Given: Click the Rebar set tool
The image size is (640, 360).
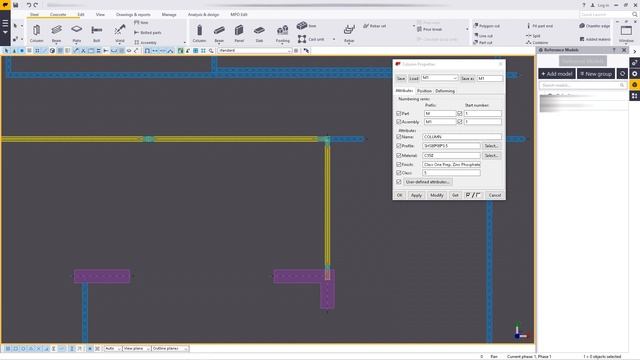Looking at the screenshot, I should 375,26.
